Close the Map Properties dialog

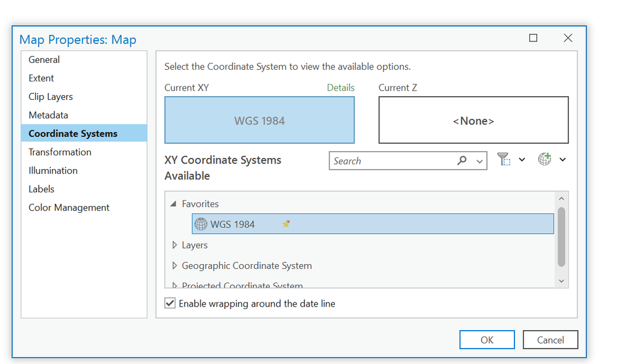click(568, 38)
